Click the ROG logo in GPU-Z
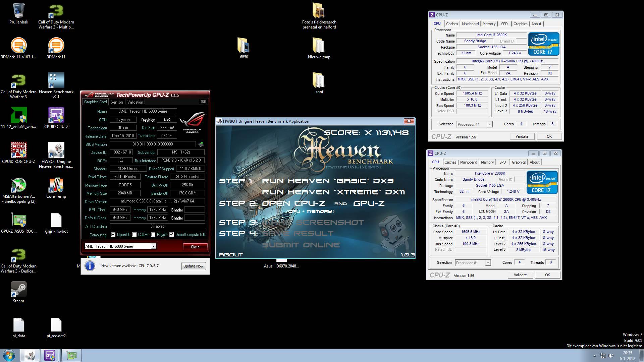Screen dimensions: 644x362 click(192, 122)
